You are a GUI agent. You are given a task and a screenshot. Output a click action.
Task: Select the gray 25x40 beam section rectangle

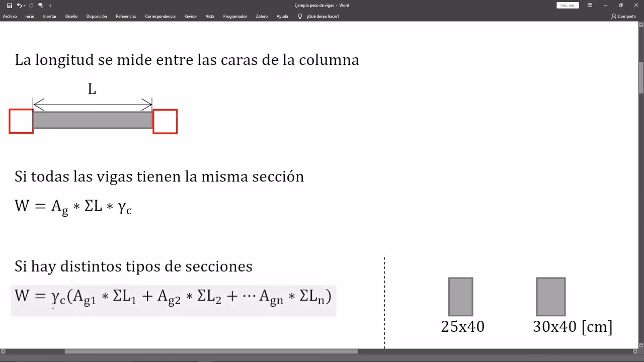click(460, 296)
